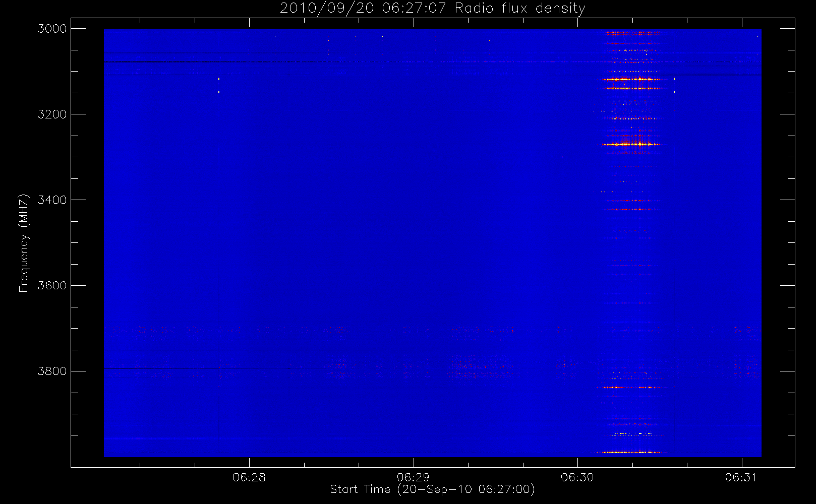The height and width of the screenshot is (504, 816).
Task: Click the 3200 frequency tick label
Action: coord(52,114)
